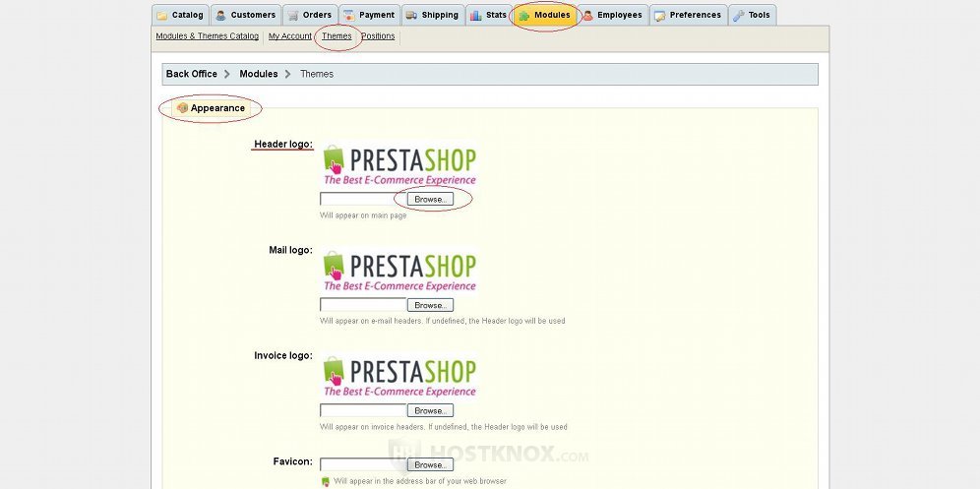The image size is (980, 489).
Task: Click the Header logo file path field
Action: coord(363,200)
